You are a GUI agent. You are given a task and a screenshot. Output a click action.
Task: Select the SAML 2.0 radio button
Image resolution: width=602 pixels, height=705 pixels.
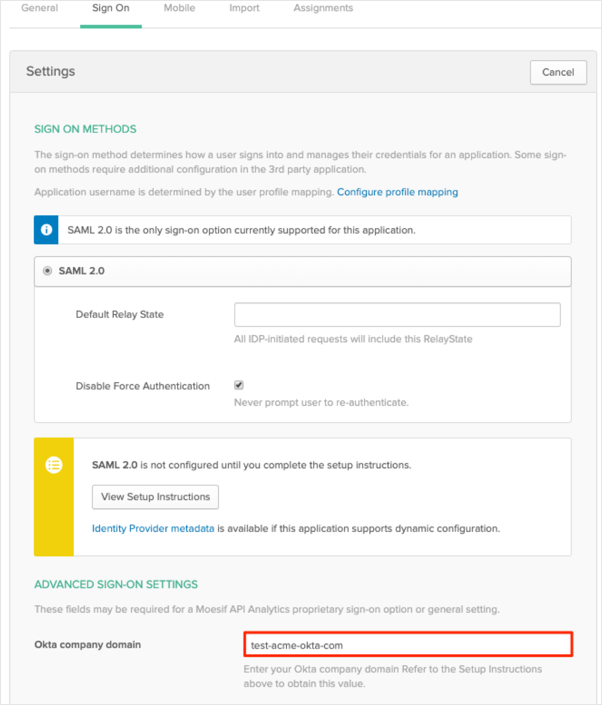48,271
